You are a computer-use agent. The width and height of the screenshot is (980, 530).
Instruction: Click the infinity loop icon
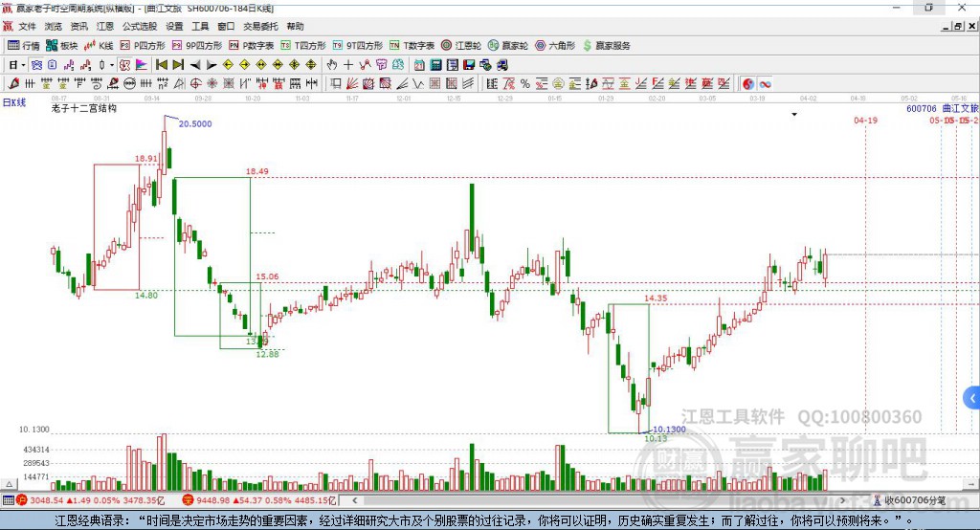(765, 84)
